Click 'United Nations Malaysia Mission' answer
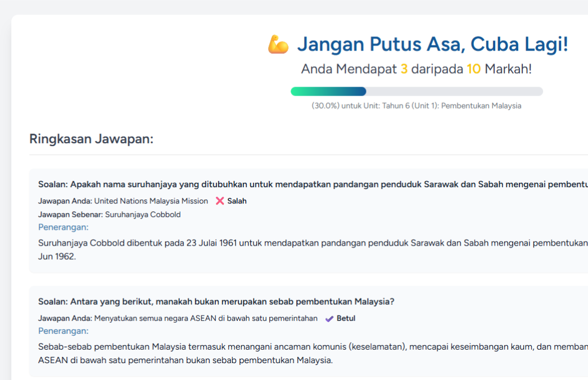The height and width of the screenshot is (380, 588). [x=151, y=201]
